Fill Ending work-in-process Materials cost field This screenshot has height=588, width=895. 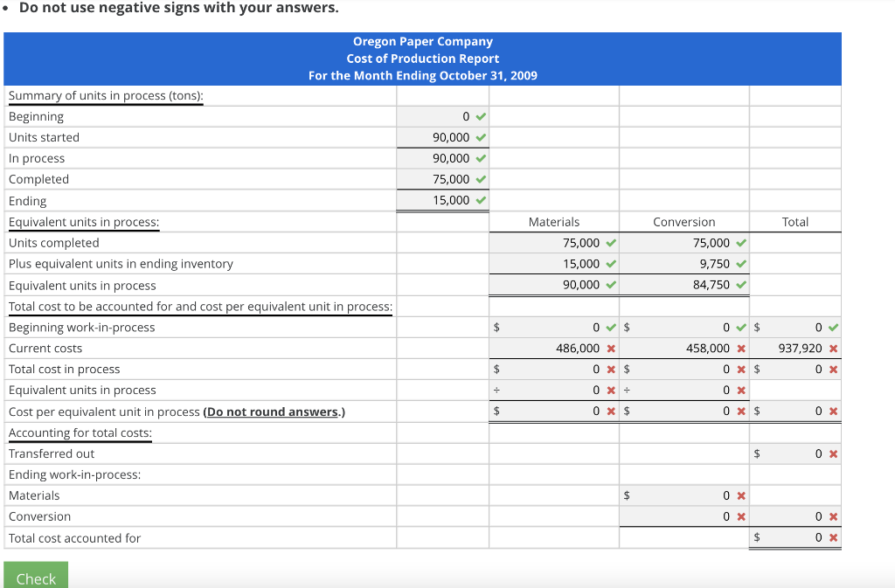[683, 495]
